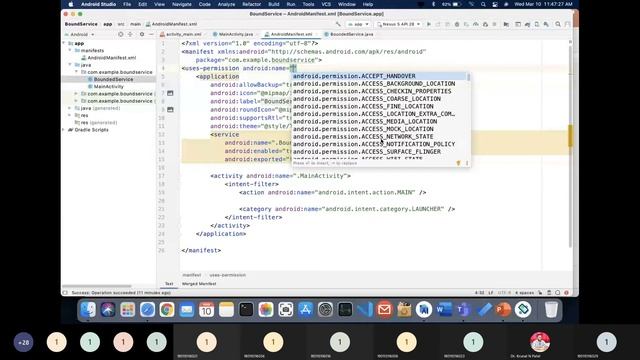This screenshot has width=640, height=360.
Task: Select MainActivity in project tree
Action: tap(109, 87)
